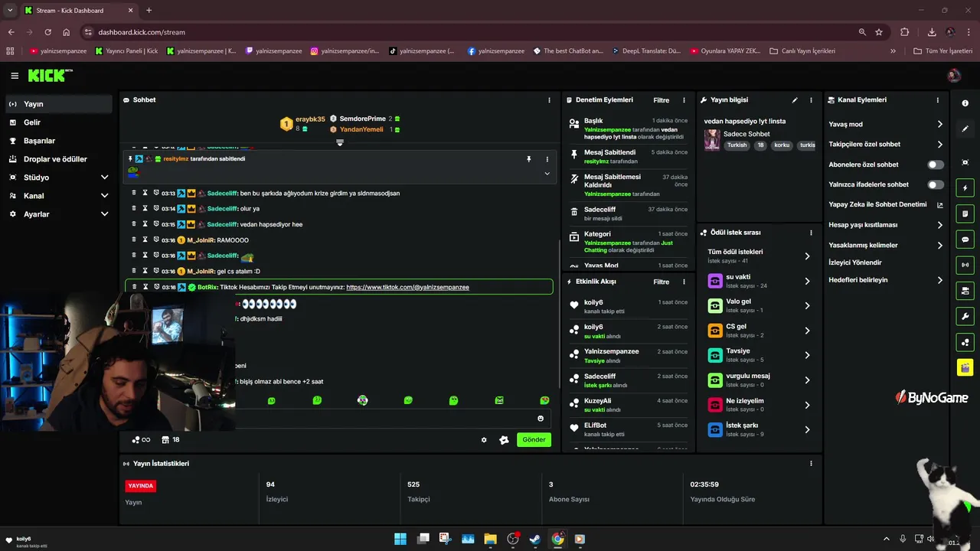980x551 pixels.
Task: Open the hamburger menu next to Kick logo
Action: tap(15, 76)
